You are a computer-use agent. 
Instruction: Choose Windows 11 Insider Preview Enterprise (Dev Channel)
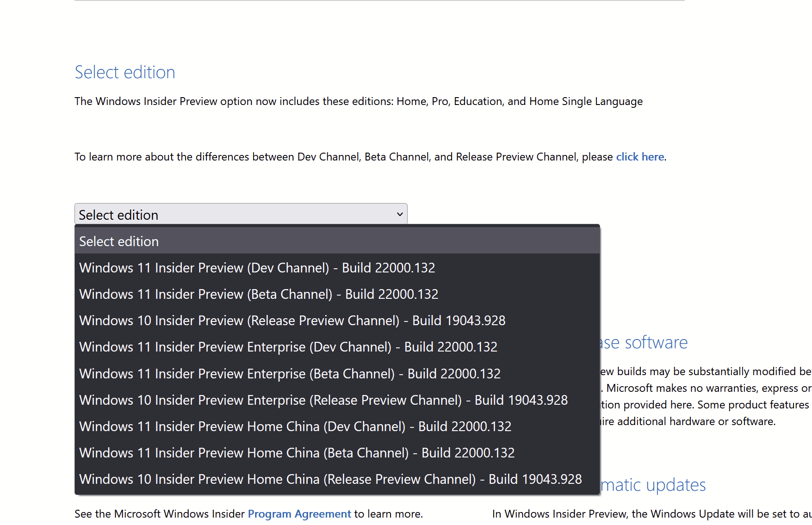pyautogui.click(x=337, y=347)
